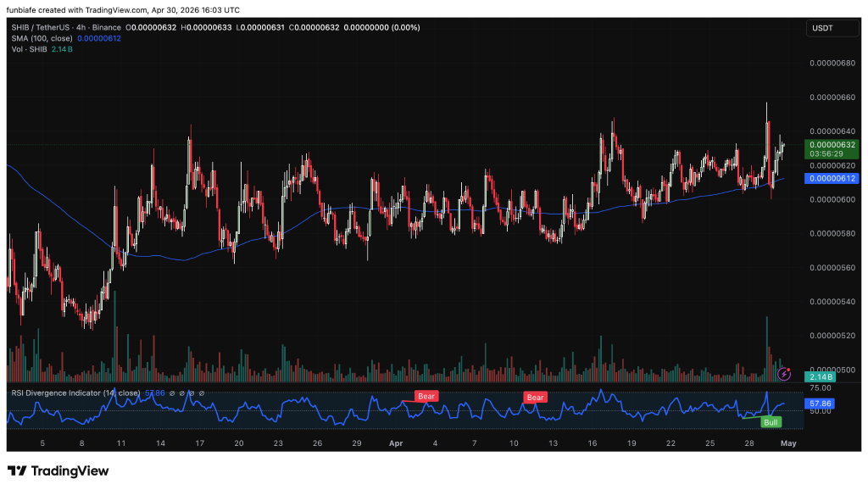Select the Vol · SHIB indicator legend
Viewport: 868px width, 490px height.
coord(29,50)
